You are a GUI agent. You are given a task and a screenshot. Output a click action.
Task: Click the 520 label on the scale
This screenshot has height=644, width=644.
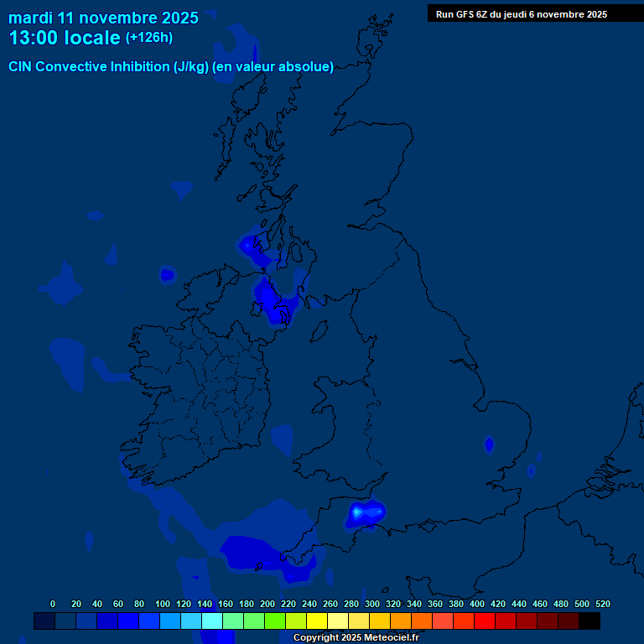pyautogui.click(x=602, y=604)
